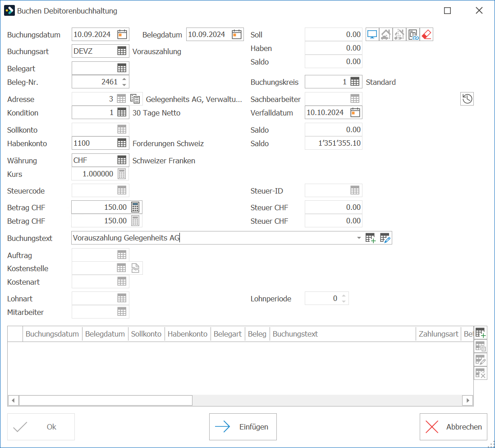Open the Buchungsart lookup table

click(x=122, y=51)
